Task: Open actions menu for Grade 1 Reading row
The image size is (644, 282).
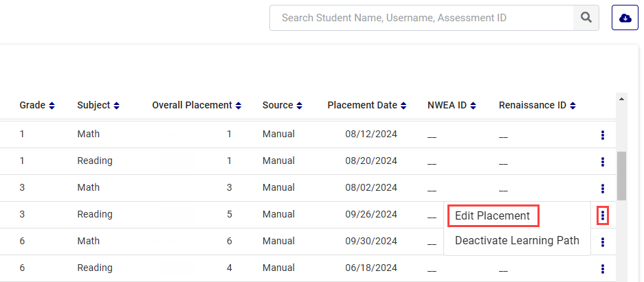Action: click(x=603, y=162)
